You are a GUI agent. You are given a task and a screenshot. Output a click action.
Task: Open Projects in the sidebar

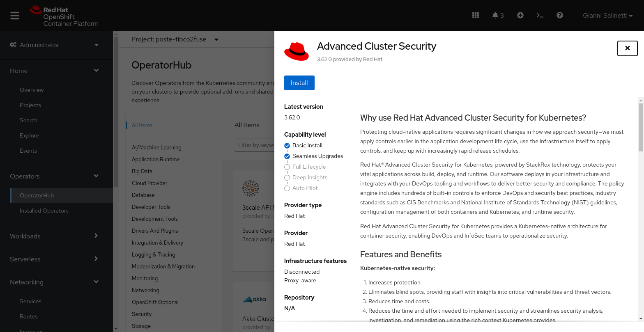tap(30, 105)
